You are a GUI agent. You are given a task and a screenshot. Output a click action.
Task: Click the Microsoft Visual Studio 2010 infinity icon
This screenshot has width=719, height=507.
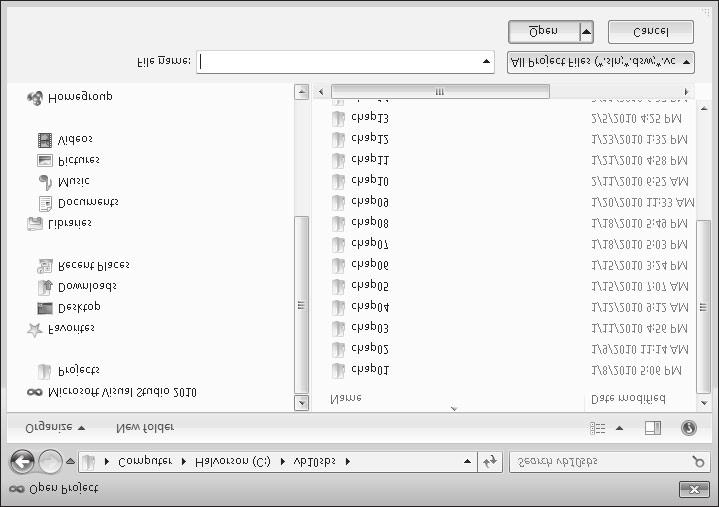tap(35, 392)
